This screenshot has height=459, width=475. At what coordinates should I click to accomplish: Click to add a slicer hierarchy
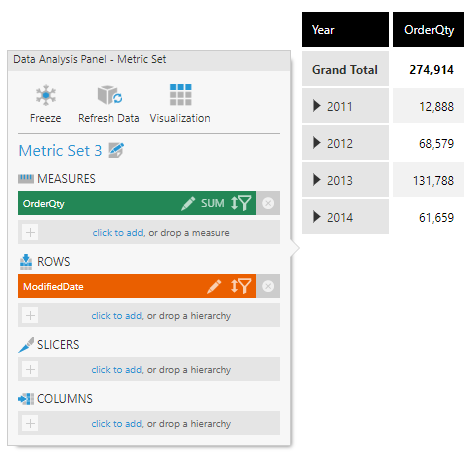[x=117, y=370]
